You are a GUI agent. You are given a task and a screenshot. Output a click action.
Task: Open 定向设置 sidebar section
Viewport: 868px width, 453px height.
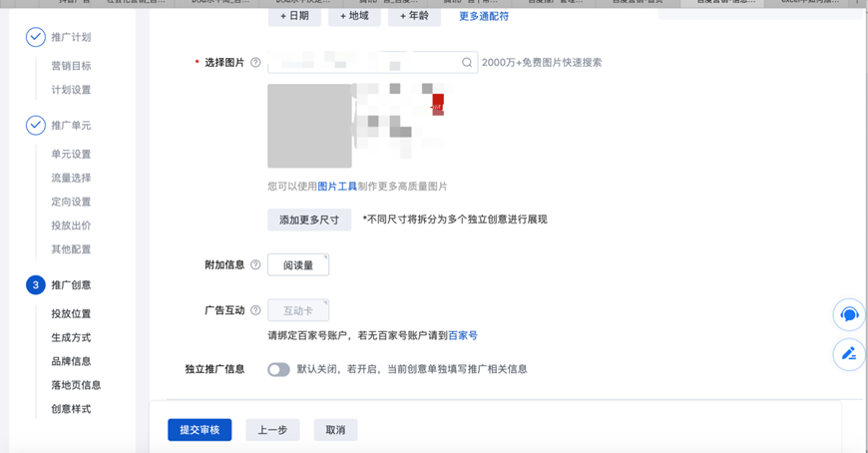coord(71,202)
